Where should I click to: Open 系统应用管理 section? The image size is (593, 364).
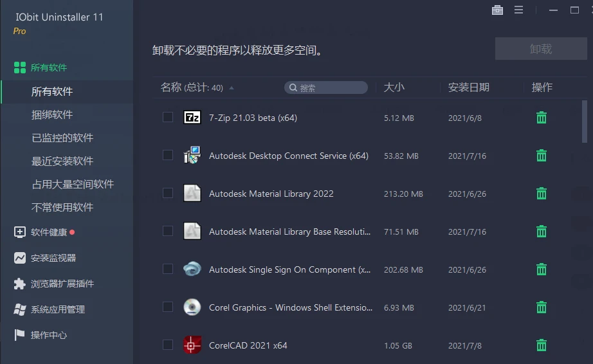(x=58, y=309)
